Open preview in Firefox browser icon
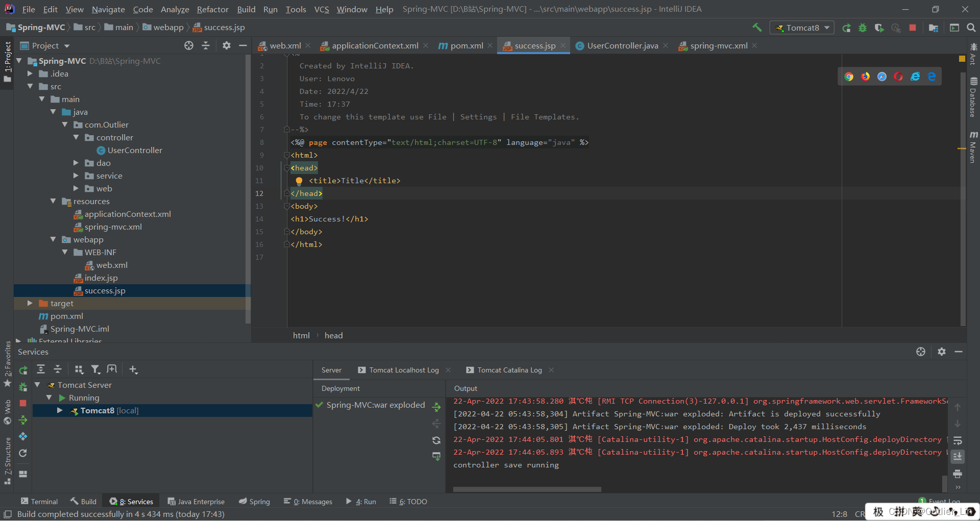The width and height of the screenshot is (980, 521). (866, 77)
